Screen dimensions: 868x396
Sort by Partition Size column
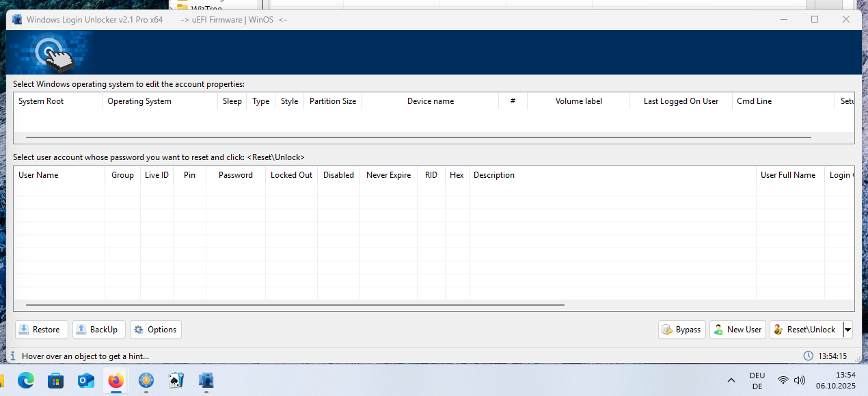click(x=333, y=101)
